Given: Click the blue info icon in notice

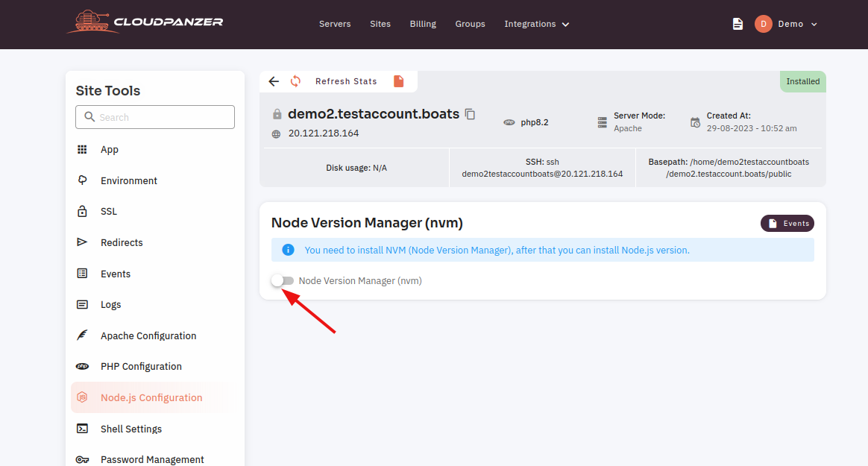Looking at the screenshot, I should (288, 251).
